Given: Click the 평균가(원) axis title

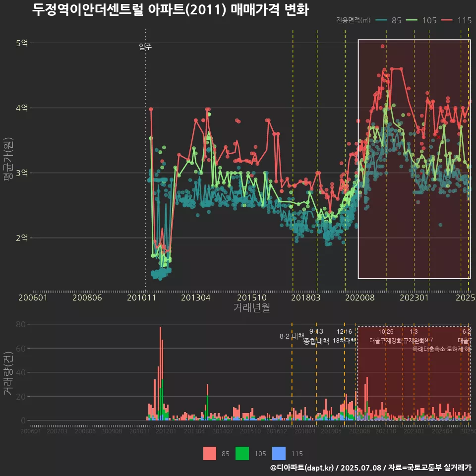Looking at the screenshot, I should 8,159.
